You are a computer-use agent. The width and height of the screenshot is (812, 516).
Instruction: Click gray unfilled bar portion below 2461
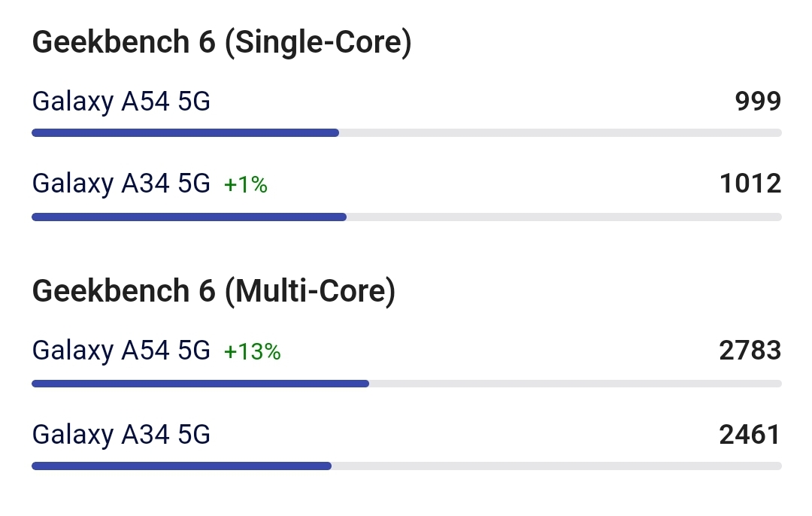tap(556, 466)
